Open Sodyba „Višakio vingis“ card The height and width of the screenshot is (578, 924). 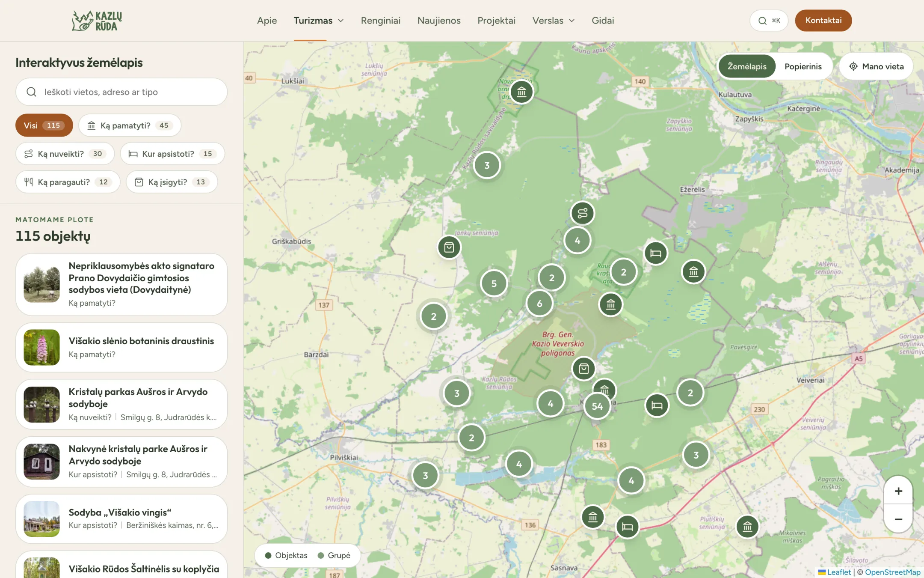pos(121,519)
